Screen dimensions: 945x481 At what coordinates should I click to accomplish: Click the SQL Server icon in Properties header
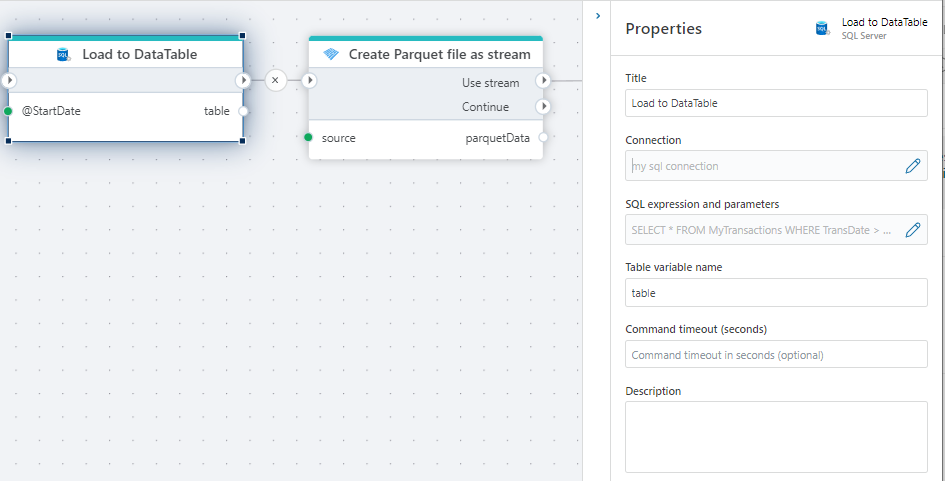[823, 29]
